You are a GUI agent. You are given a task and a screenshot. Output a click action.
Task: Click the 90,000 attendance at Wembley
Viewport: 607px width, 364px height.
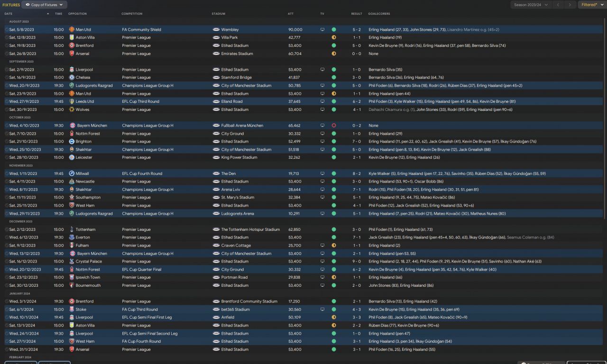coord(295,29)
